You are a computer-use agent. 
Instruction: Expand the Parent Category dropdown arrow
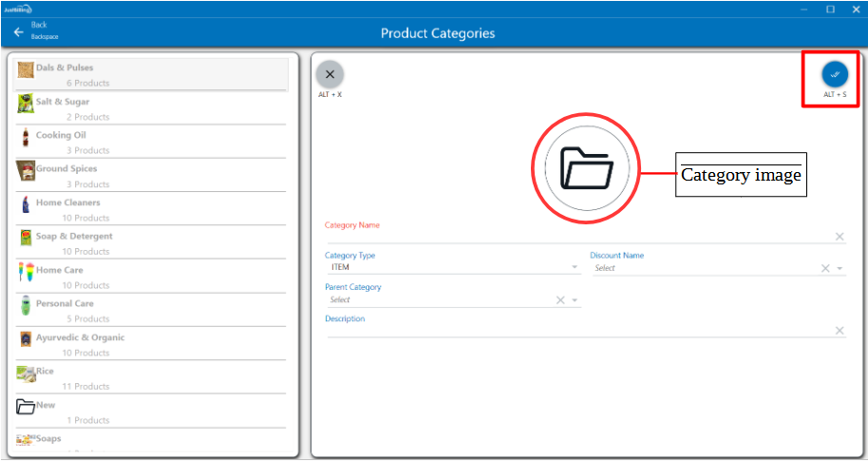(x=575, y=300)
